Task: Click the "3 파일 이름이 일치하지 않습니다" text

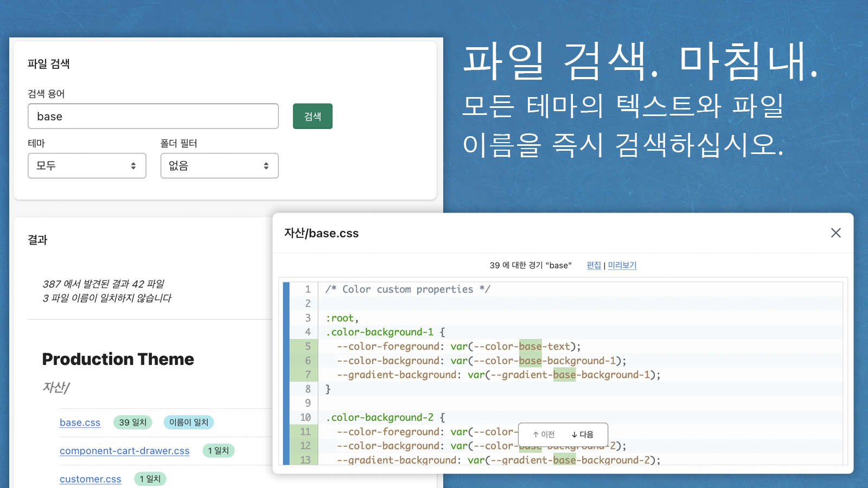Action: click(x=107, y=298)
